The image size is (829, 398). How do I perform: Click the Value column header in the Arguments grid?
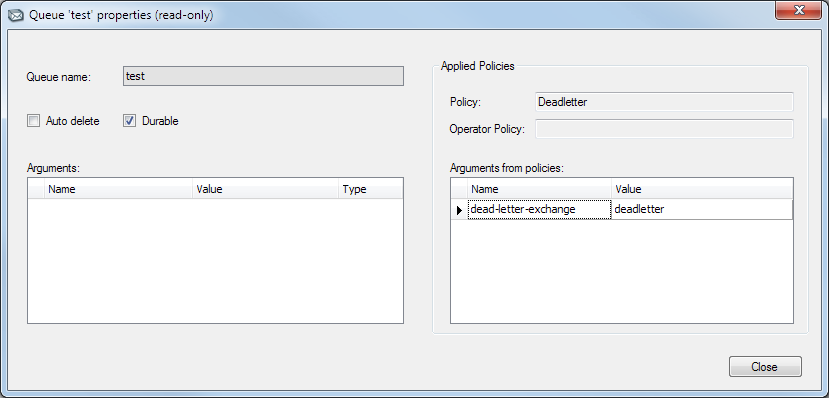[265, 189]
